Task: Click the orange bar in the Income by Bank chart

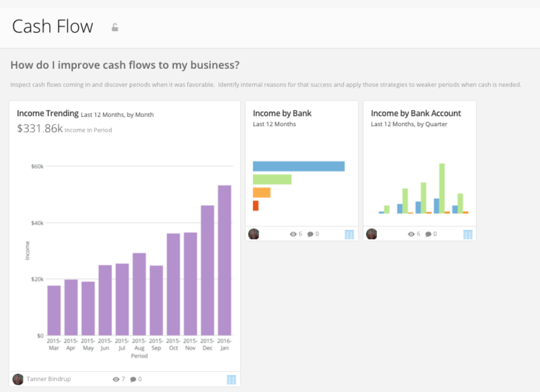Action: (262, 192)
